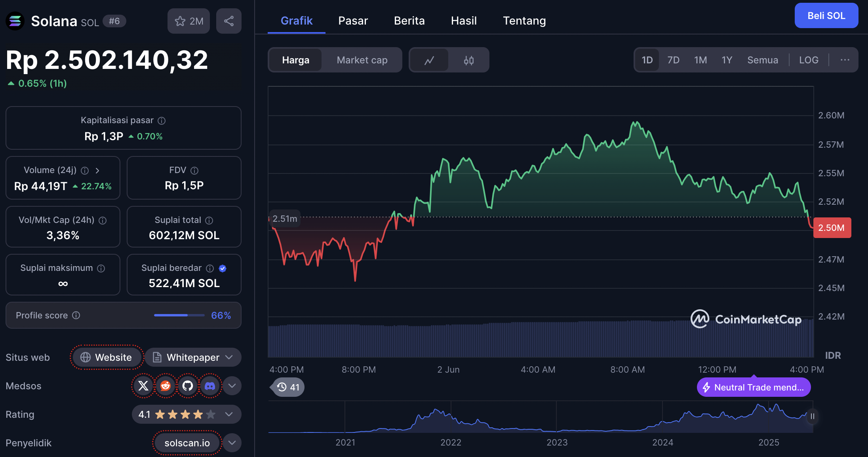Toggle LOG scale on chart

[809, 60]
